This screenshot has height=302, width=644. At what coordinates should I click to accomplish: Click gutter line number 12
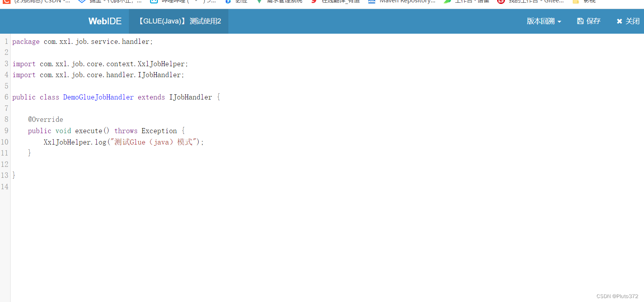pos(5,164)
